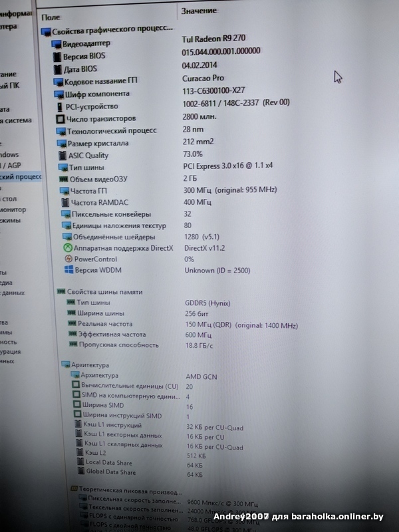The height and width of the screenshot is (532, 399).
Task: Click the chip icon beside Дата BIOS
Action: tap(58, 70)
